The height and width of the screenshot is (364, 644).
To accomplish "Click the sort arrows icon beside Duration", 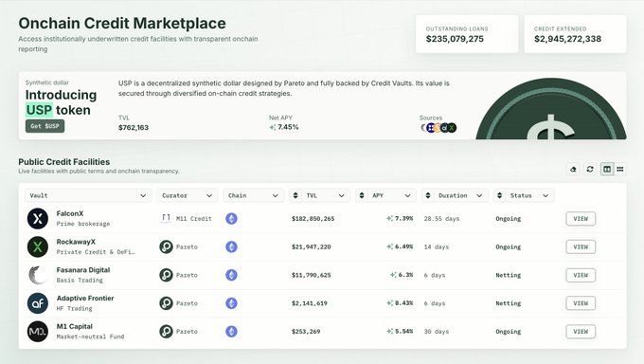I will pos(427,195).
